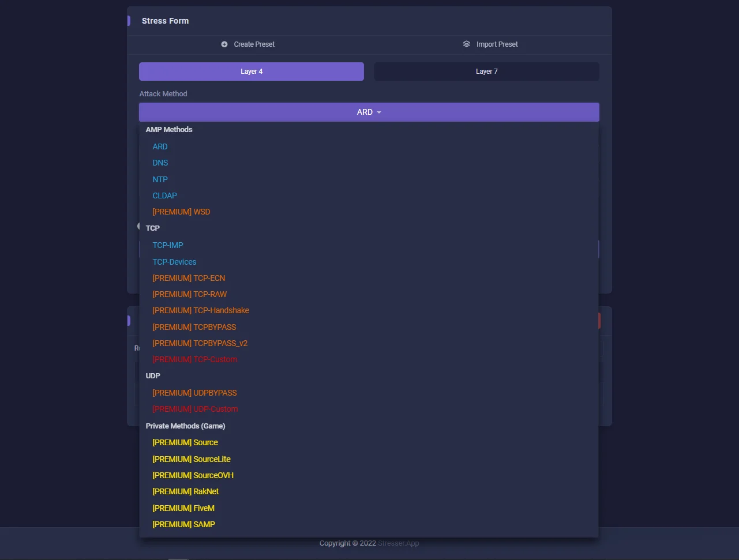Click the AMP Methods group header
This screenshot has width=739, height=560.
coord(169,130)
